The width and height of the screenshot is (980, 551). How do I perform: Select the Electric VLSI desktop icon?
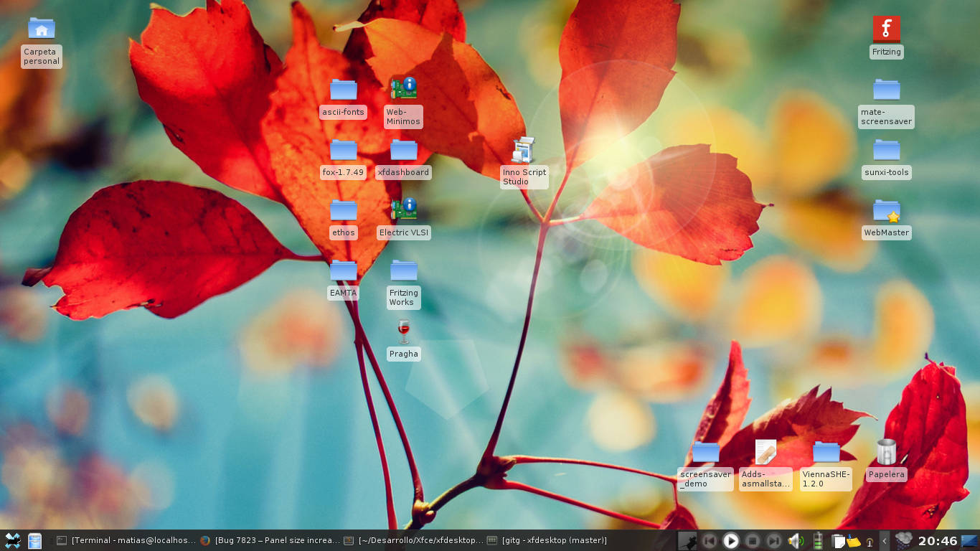point(403,209)
